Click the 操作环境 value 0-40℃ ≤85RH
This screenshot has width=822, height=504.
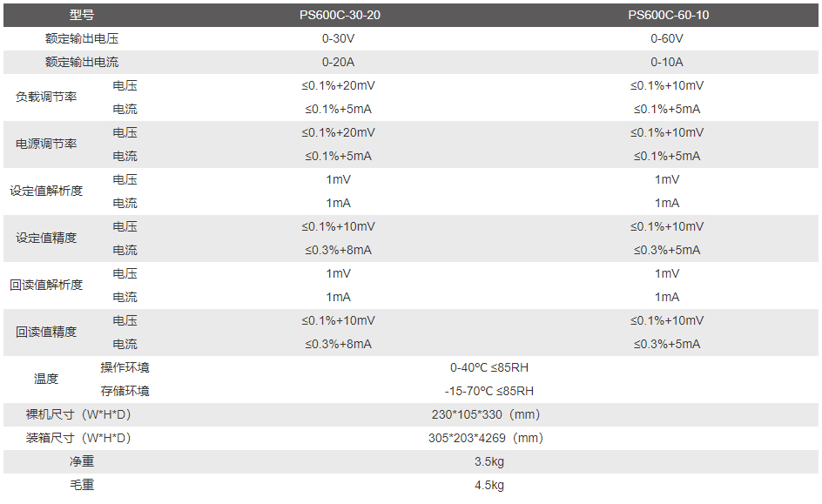point(489,368)
